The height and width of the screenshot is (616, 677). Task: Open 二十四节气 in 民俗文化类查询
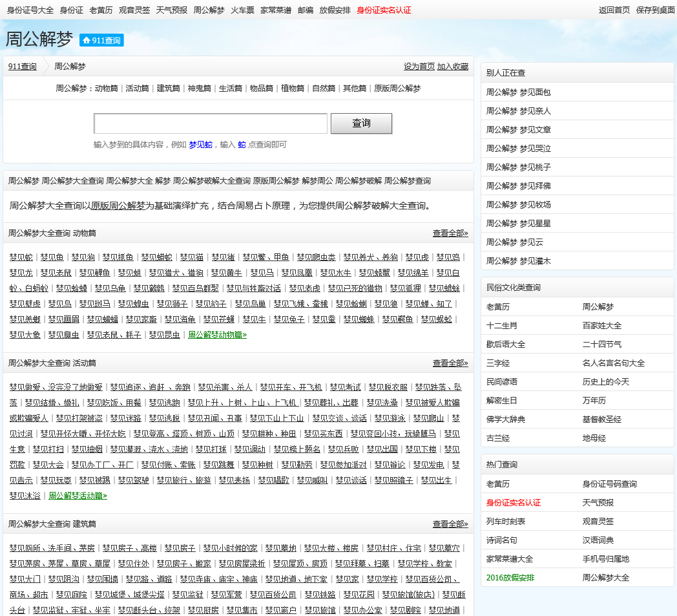(x=602, y=345)
